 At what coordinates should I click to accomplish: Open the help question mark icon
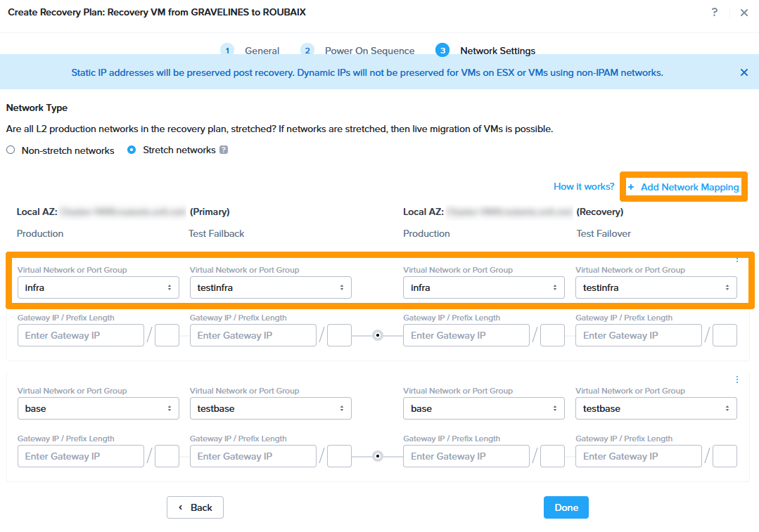pos(715,13)
